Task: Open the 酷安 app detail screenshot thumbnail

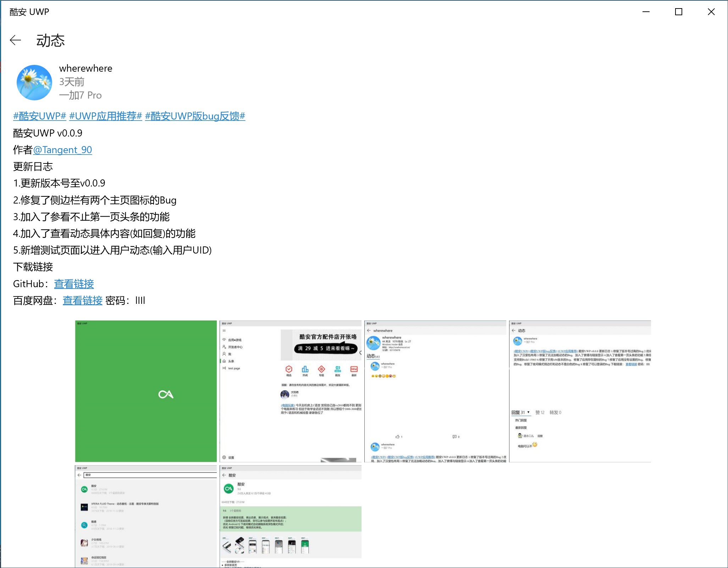Action: pyautogui.click(x=291, y=516)
